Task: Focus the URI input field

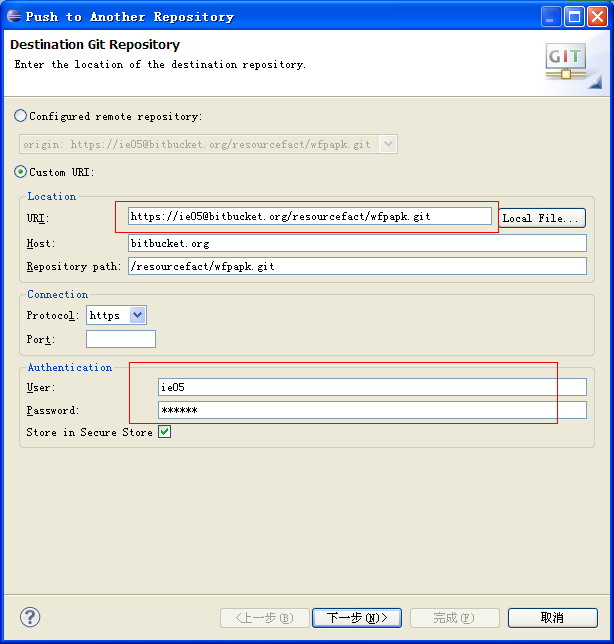Action: [310, 216]
